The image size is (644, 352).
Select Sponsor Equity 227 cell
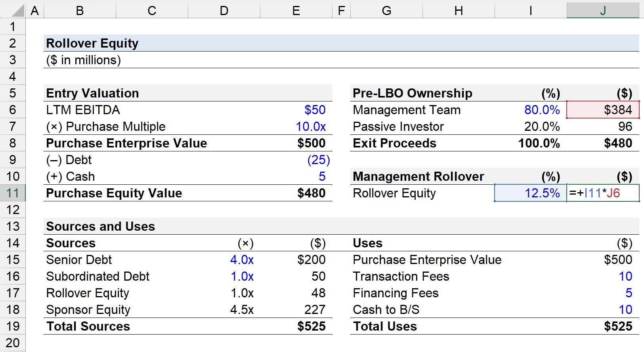[x=296, y=310]
